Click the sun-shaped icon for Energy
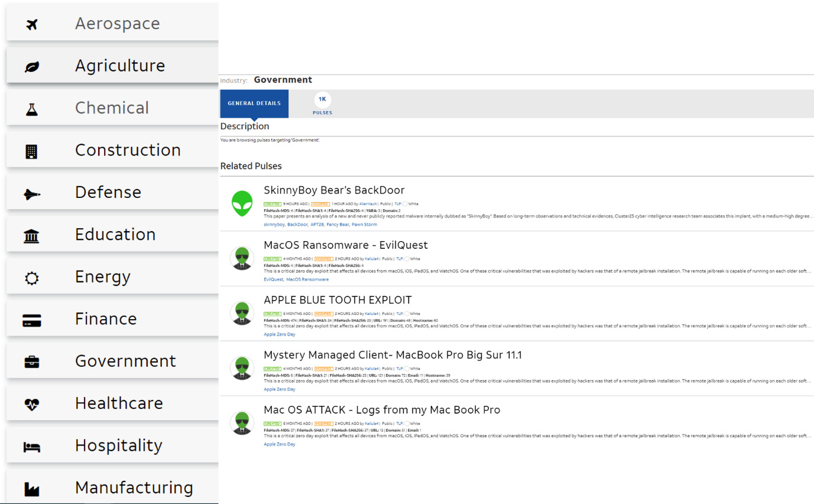814x504 pixels. (x=32, y=278)
